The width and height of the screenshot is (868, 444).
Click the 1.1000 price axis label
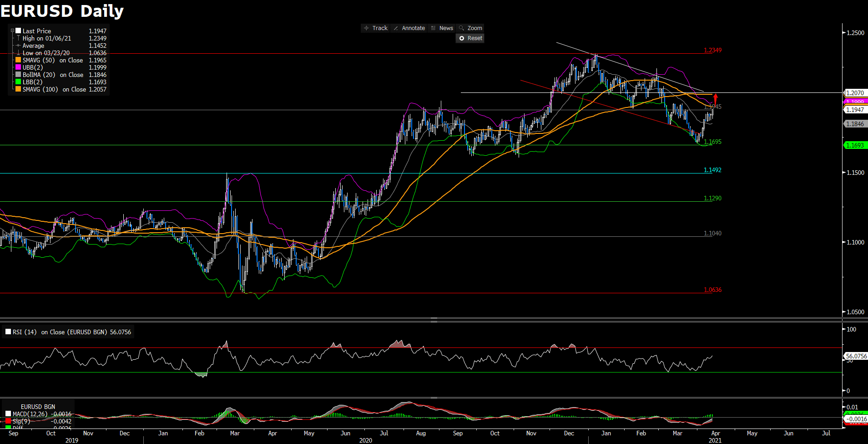855,242
